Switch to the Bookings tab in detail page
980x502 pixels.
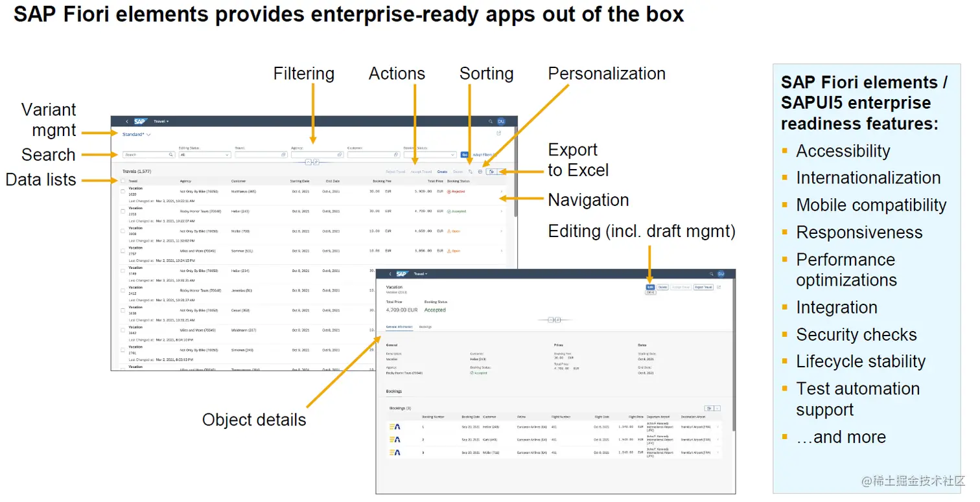tap(425, 326)
